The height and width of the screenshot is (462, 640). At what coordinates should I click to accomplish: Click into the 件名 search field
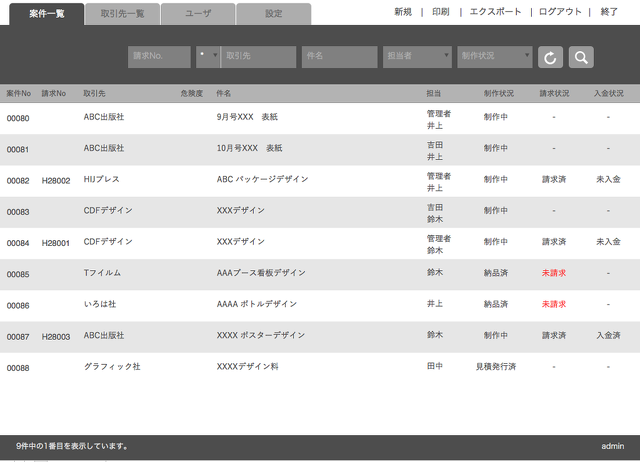(x=340, y=57)
